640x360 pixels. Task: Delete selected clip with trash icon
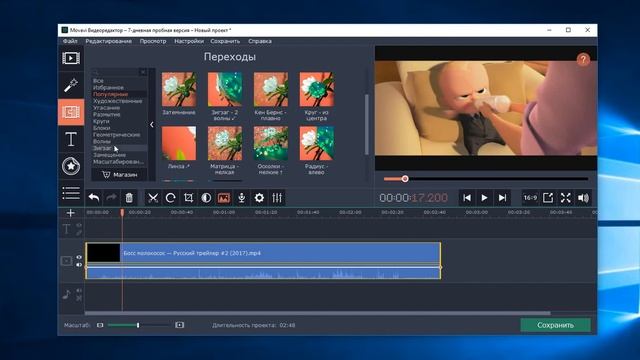129,198
